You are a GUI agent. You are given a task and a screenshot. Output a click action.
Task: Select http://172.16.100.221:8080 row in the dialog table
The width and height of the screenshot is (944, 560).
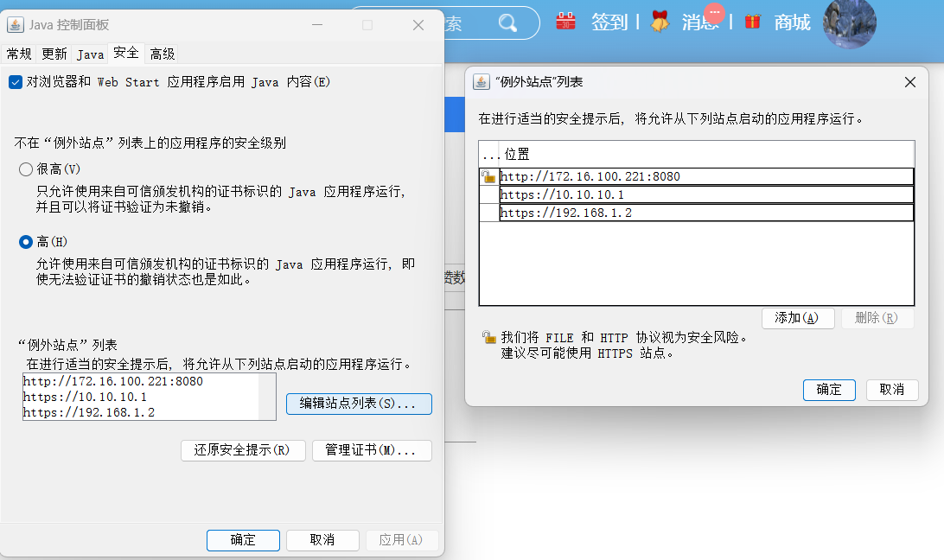point(697,176)
